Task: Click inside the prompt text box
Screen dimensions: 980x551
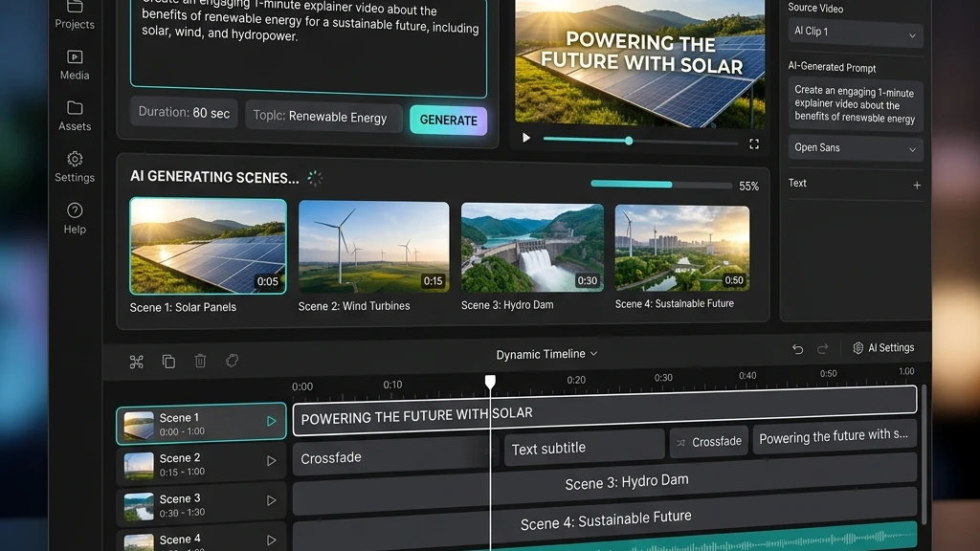Action: point(308,47)
